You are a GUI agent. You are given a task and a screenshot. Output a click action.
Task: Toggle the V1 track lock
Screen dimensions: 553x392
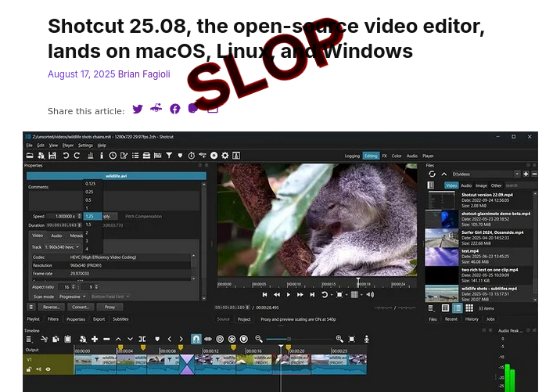point(29,369)
